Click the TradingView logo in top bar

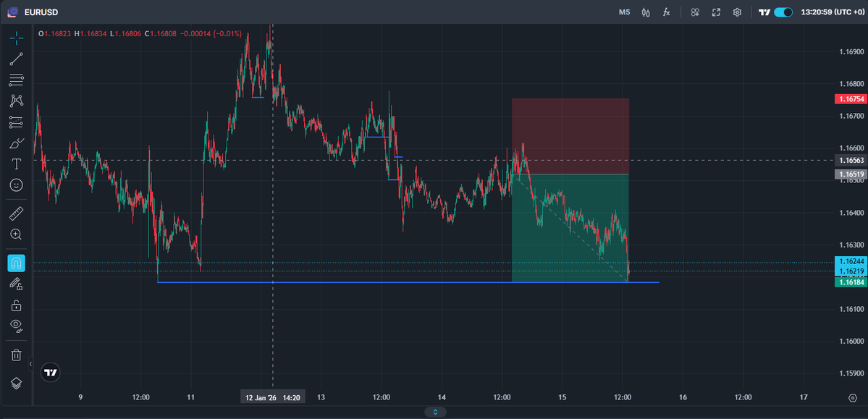pos(764,12)
